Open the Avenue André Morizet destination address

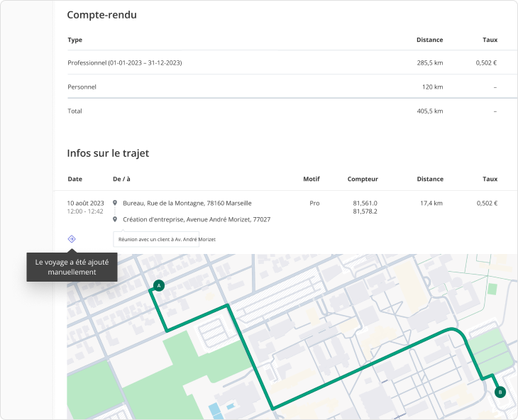tap(196, 219)
